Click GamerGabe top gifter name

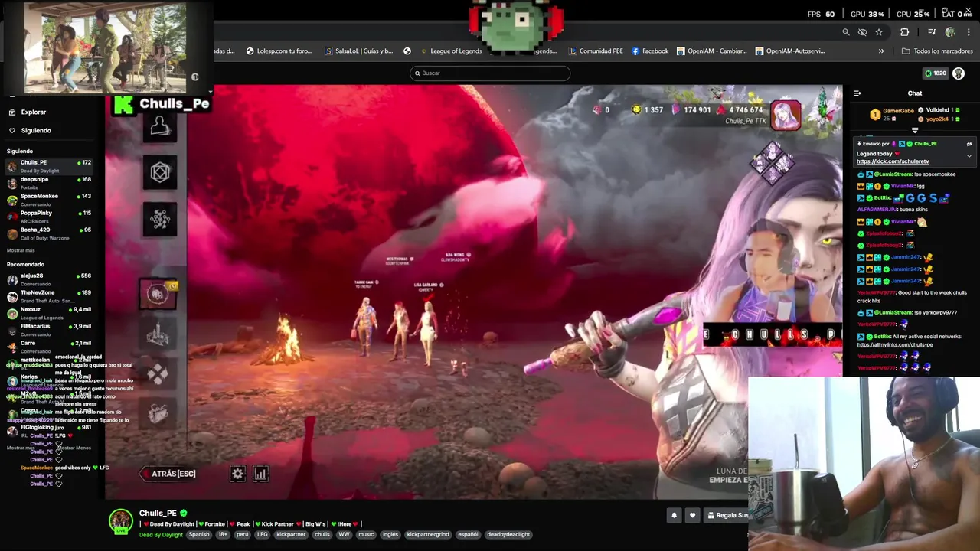point(899,111)
